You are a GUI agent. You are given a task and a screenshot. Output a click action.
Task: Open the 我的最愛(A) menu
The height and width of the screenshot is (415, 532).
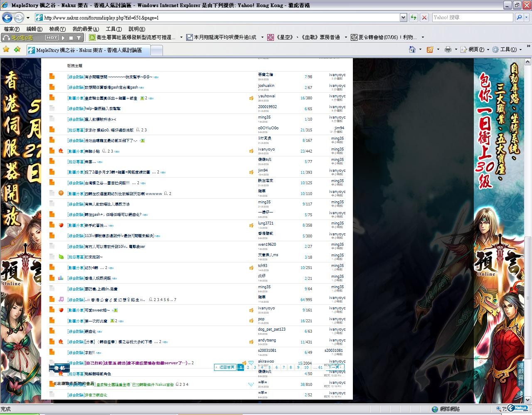tap(86, 29)
